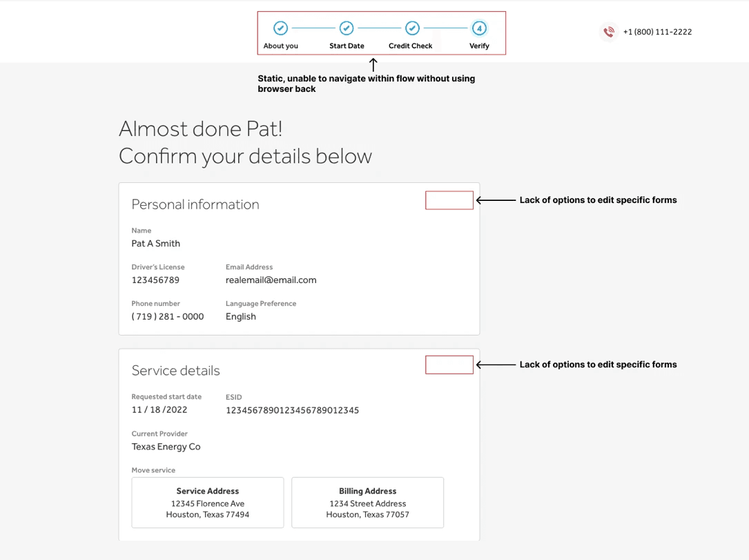Click the 1234 Street Address line

coord(368,503)
